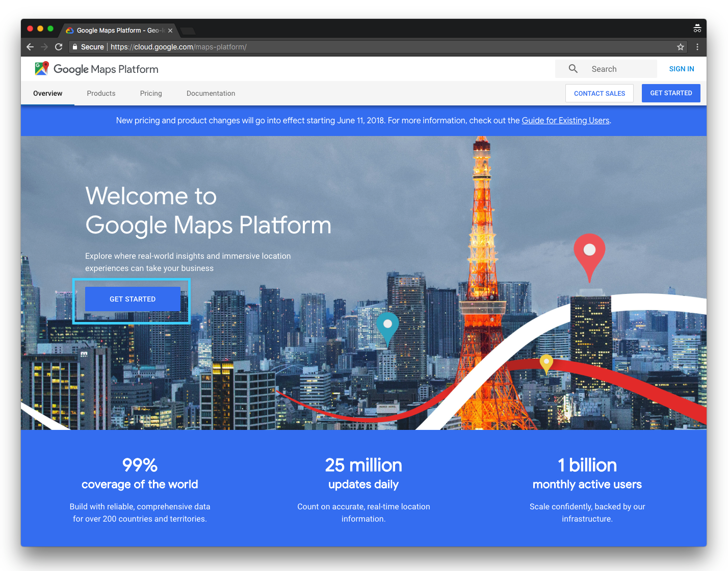728x571 pixels.
Task: Click the "updates daily" text
Action: pyautogui.click(x=363, y=484)
